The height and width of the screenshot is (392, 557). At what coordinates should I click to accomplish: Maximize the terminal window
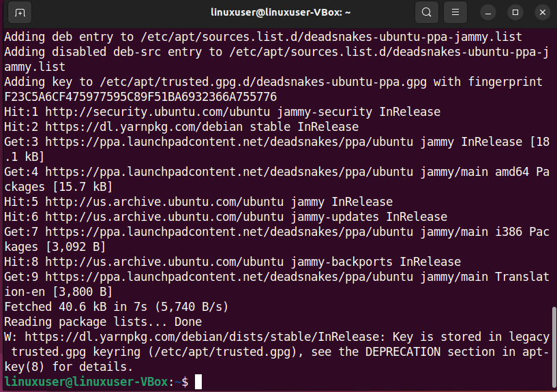pos(515,12)
